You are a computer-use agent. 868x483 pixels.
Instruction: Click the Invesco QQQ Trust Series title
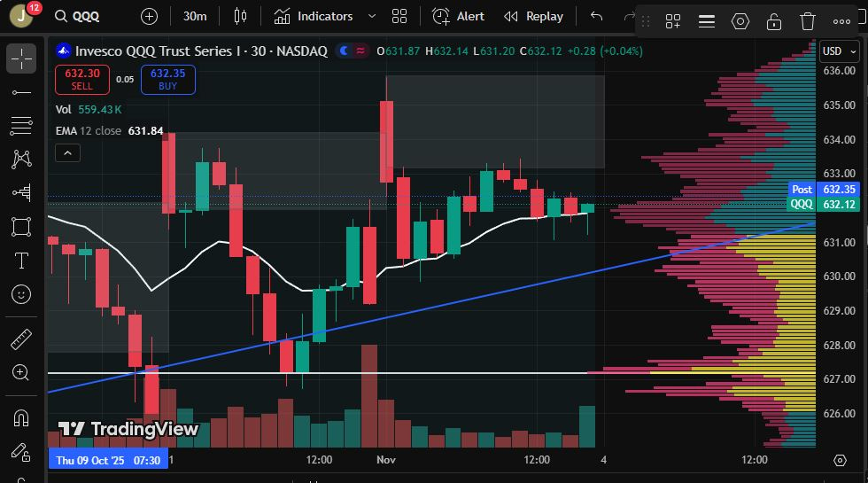pos(201,51)
